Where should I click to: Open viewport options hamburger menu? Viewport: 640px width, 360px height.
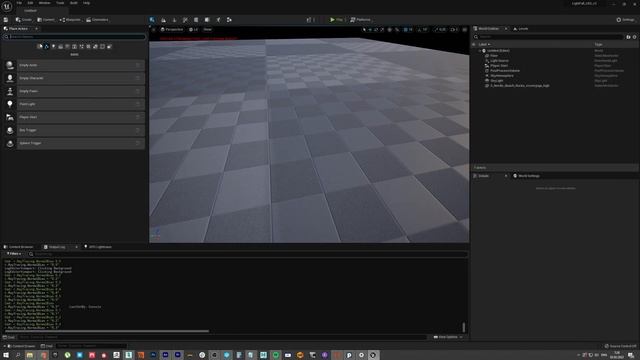[153, 29]
